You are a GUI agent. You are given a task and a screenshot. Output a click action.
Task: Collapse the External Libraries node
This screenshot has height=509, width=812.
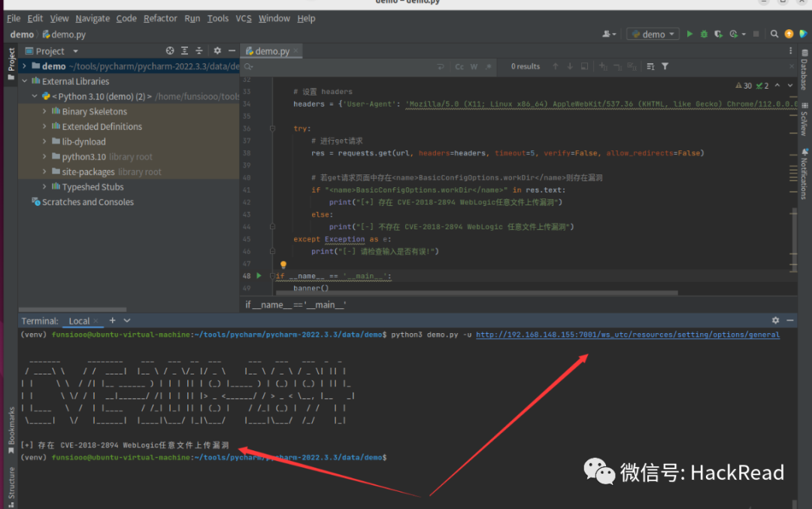24,81
